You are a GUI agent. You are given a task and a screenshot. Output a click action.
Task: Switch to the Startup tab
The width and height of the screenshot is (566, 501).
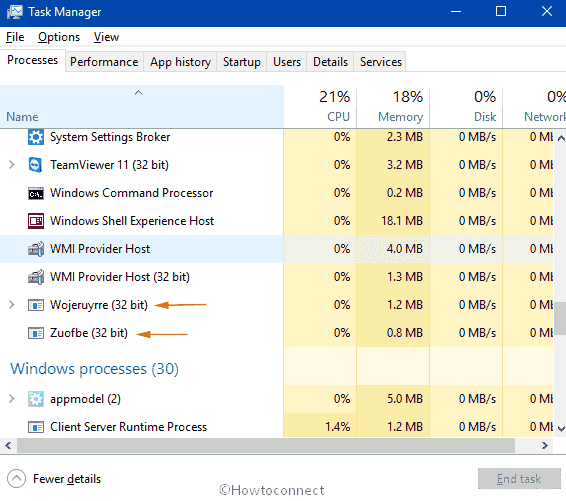241,62
